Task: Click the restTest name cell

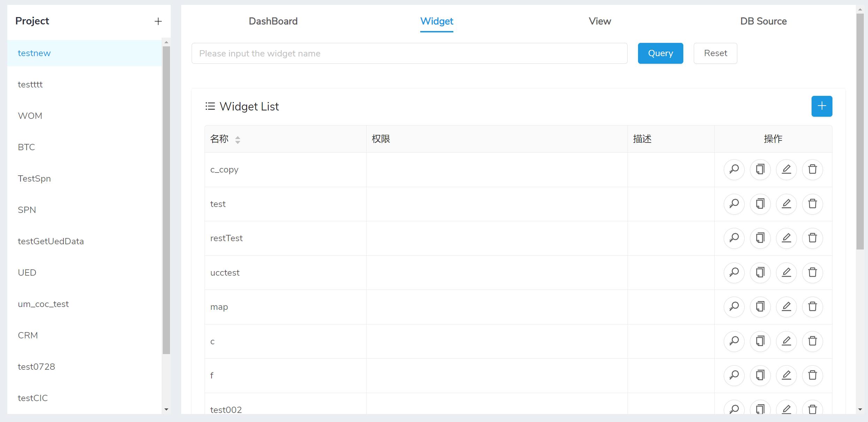Action: pos(285,238)
